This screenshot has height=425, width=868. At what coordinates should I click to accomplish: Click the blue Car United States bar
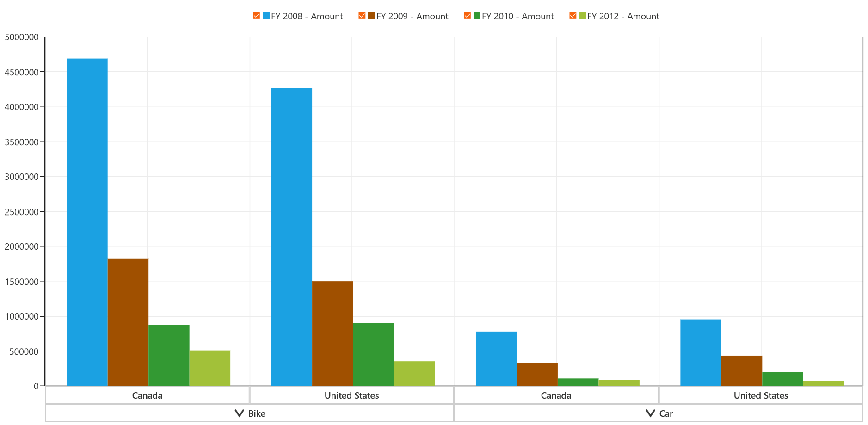tap(701, 352)
